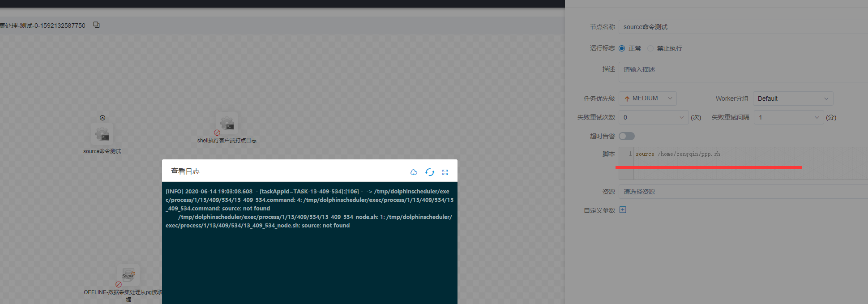The height and width of the screenshot is (304, 868).
Task: Click the copy icon beside workflow name
Action: [96, 25]
